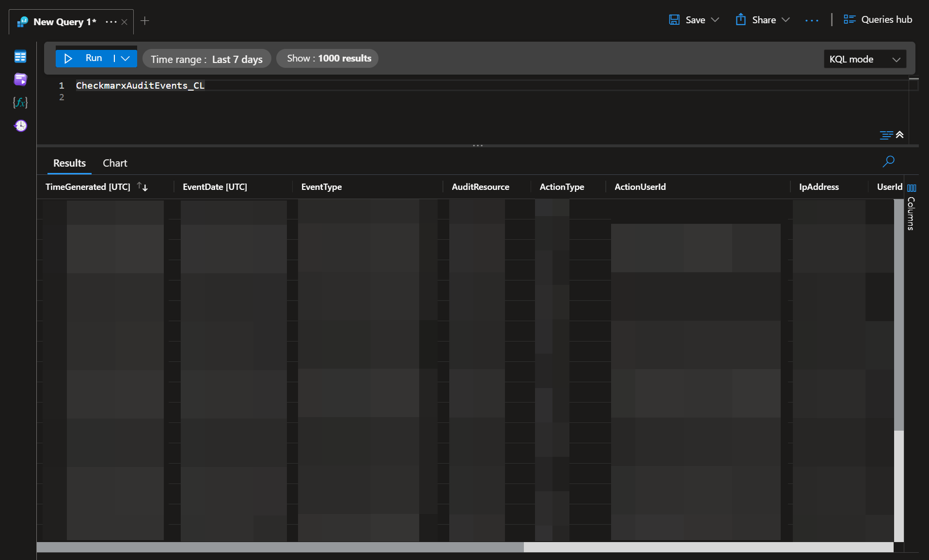
Task: Open the Tables panel in sidebar
Action: 20,57
